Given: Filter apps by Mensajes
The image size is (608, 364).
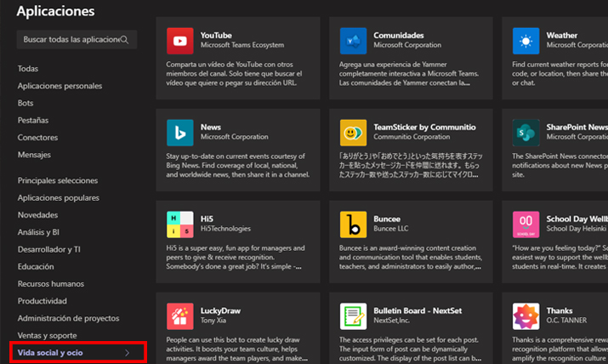Looking at the screenshot, I should point(34,155).
